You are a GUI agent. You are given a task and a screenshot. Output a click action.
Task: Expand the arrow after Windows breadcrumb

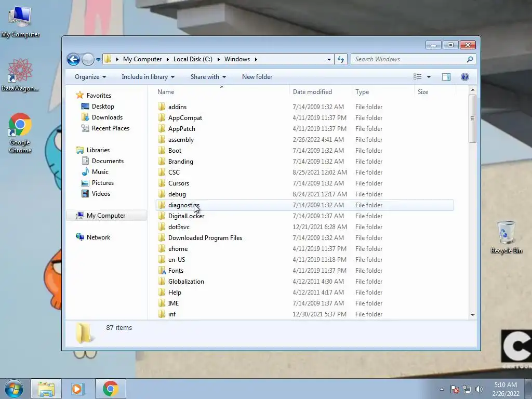coord(256,59)
